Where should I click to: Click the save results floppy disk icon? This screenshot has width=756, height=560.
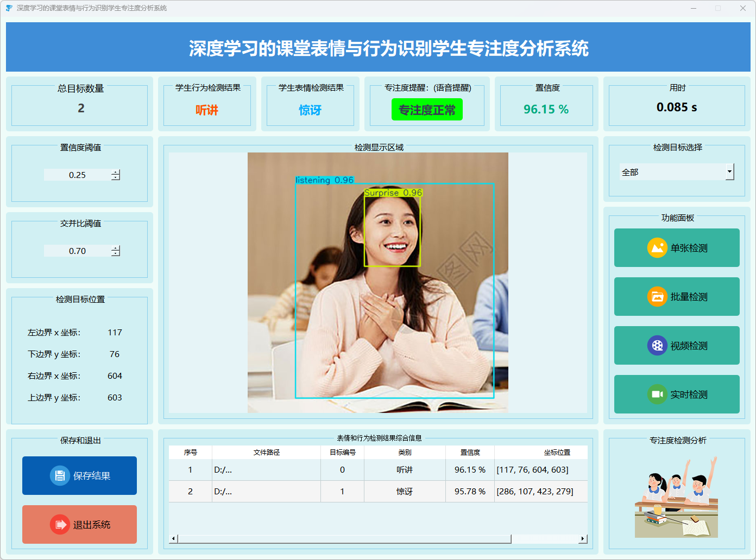[x=60, y=476]
